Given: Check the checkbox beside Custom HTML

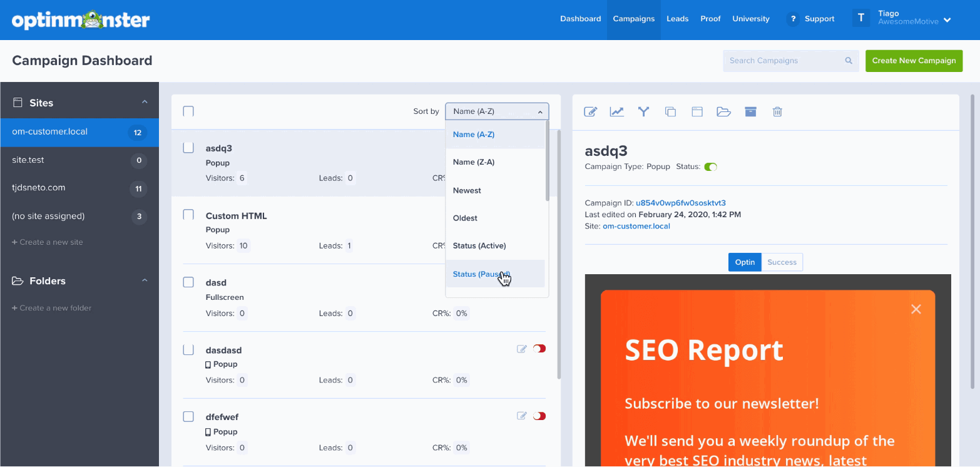Looking at the screenshot, I should coord(188,214).
